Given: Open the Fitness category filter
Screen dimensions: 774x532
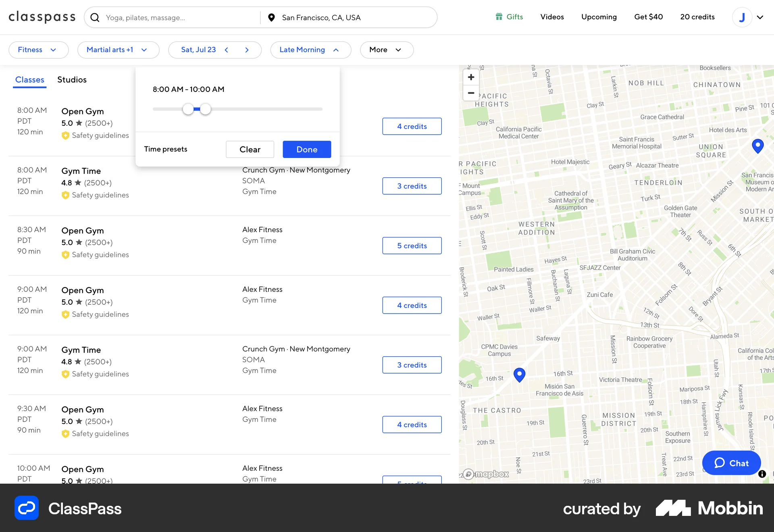Looking at the screenshot, I should (x=38, y=50).
